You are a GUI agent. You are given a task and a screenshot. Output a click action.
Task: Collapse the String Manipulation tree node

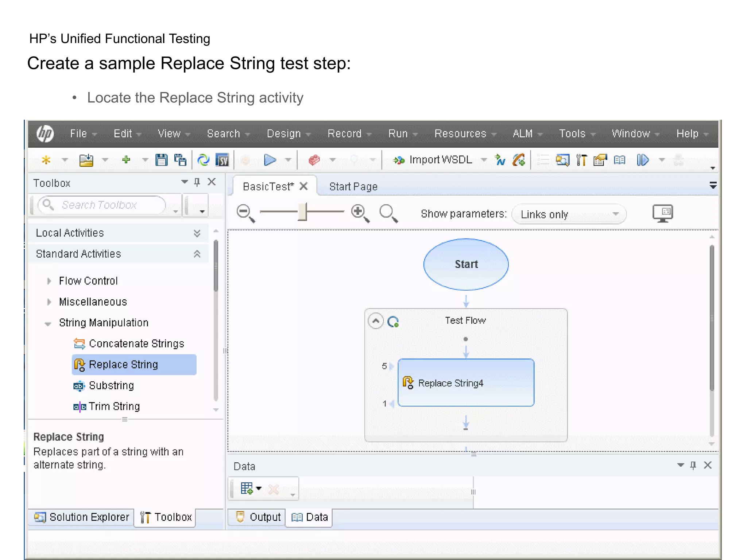[48, 324]
